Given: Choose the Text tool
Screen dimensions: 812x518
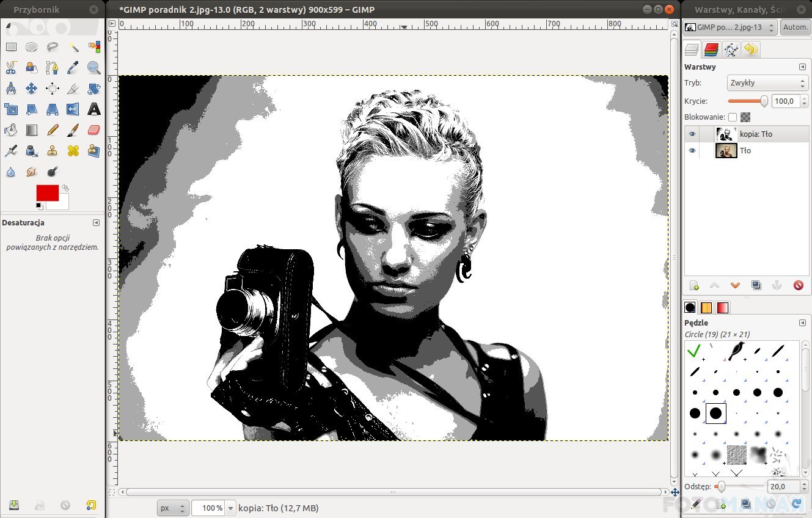Looking at the screenshot, I should click(93, 109).
